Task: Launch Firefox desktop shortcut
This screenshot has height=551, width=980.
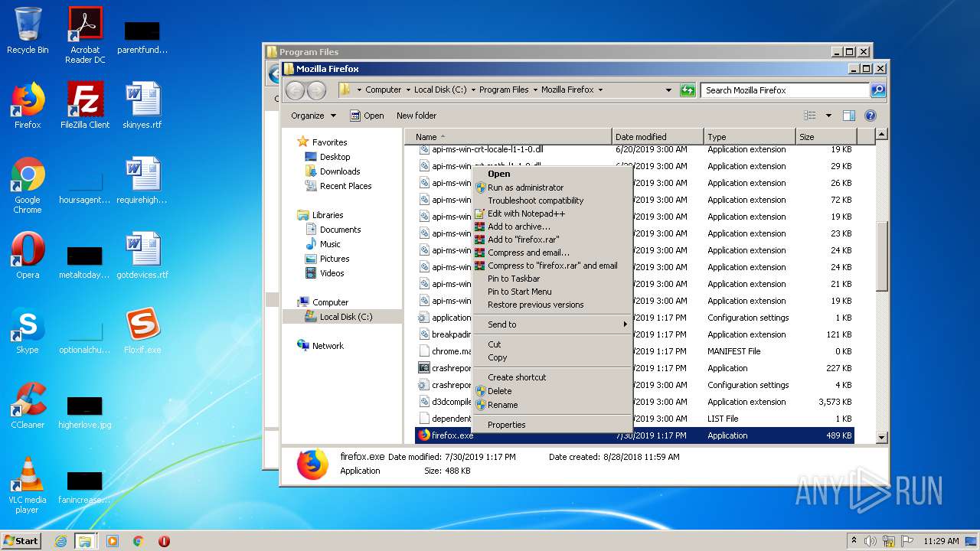Action: tap(28, 106)
